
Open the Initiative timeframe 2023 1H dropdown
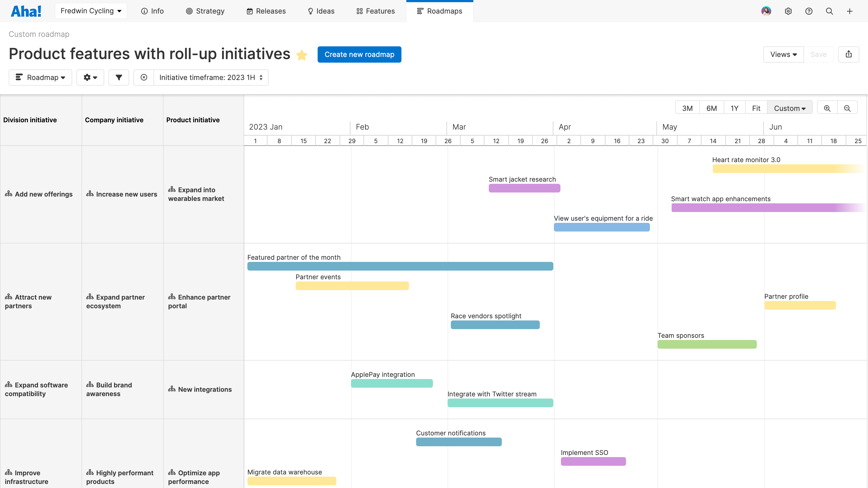[x=210, y=77]
